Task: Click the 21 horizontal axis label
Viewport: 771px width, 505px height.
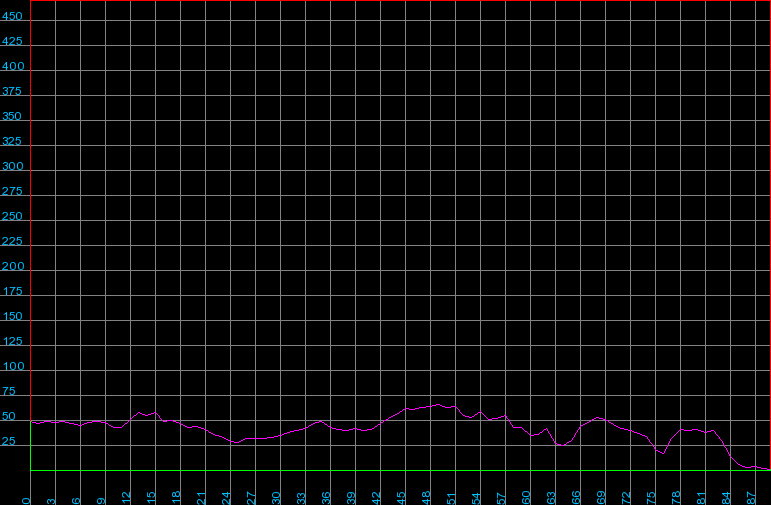Action: 201,498
